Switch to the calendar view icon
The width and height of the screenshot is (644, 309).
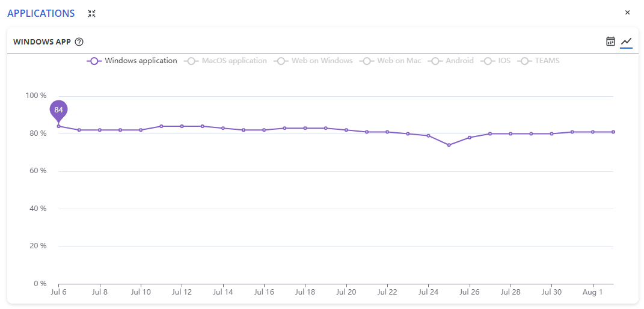(611, 41)
